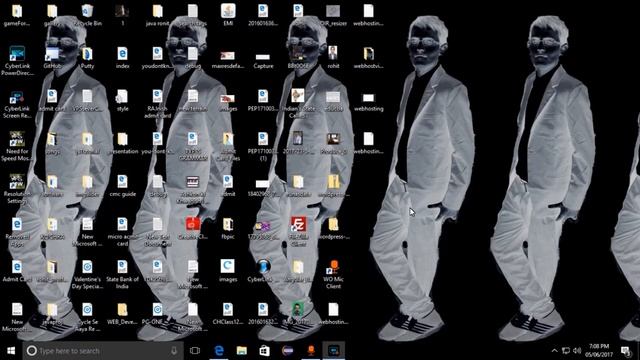The height and width of the screenshot is (360, 640).
Task: Select the RAJnish admit card PDF
Action: click(x=158, y=104)
